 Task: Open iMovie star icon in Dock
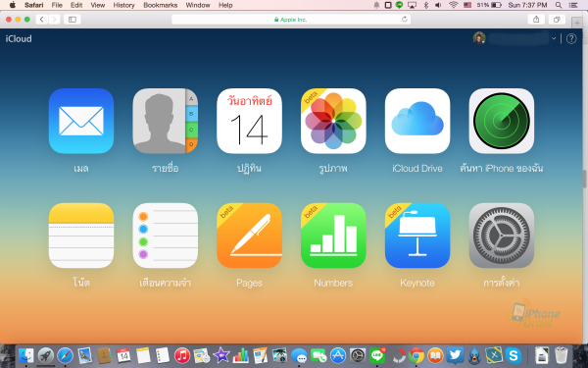pos(221,355)
